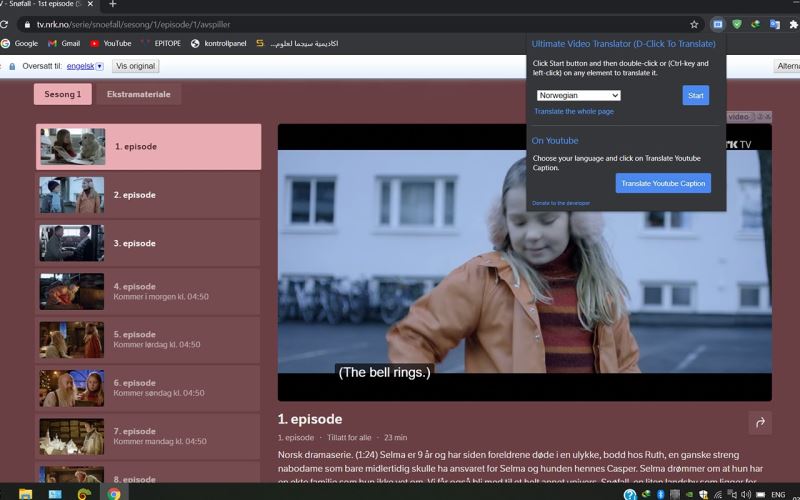This screenshot has width=800, height=500.
Task: Click the video player showing the girl
Action: coord(524,262)
